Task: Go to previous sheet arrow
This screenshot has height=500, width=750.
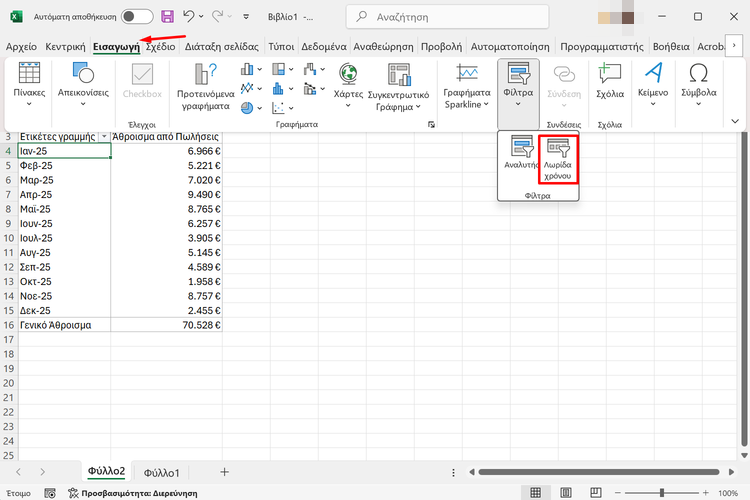Action: coord(18,472)
